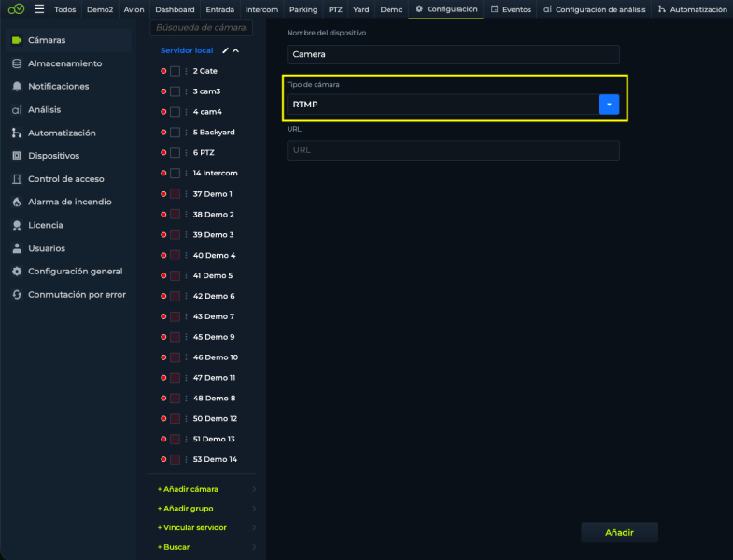Click the Añadir cámara link
Viewport: 733px width, 560px height.
click(x=188, y=489)
